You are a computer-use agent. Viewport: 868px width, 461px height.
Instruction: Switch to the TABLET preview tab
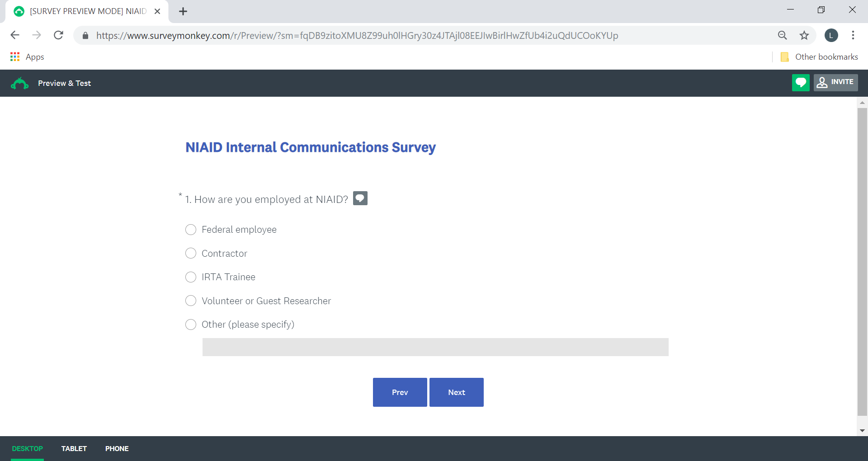74,448
